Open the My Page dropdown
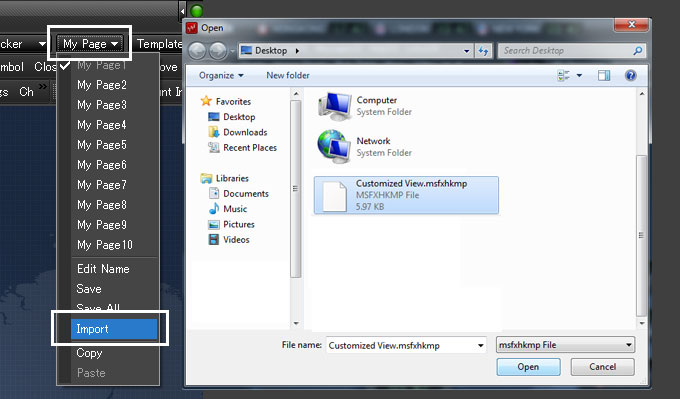680x399 pixels. pos(90,43)
